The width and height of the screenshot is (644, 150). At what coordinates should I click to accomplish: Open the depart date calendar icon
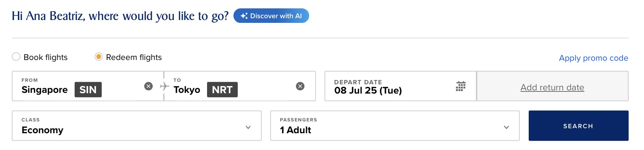(461, 86)
